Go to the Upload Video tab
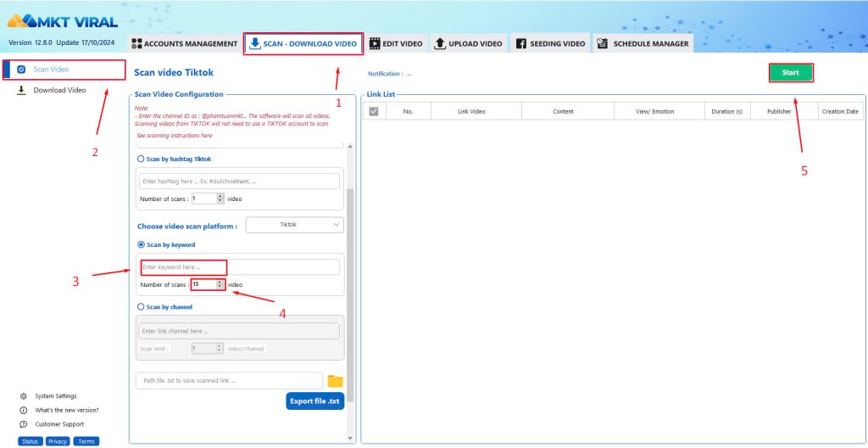This screenshot has width=868, height=448. coord(468,44)
